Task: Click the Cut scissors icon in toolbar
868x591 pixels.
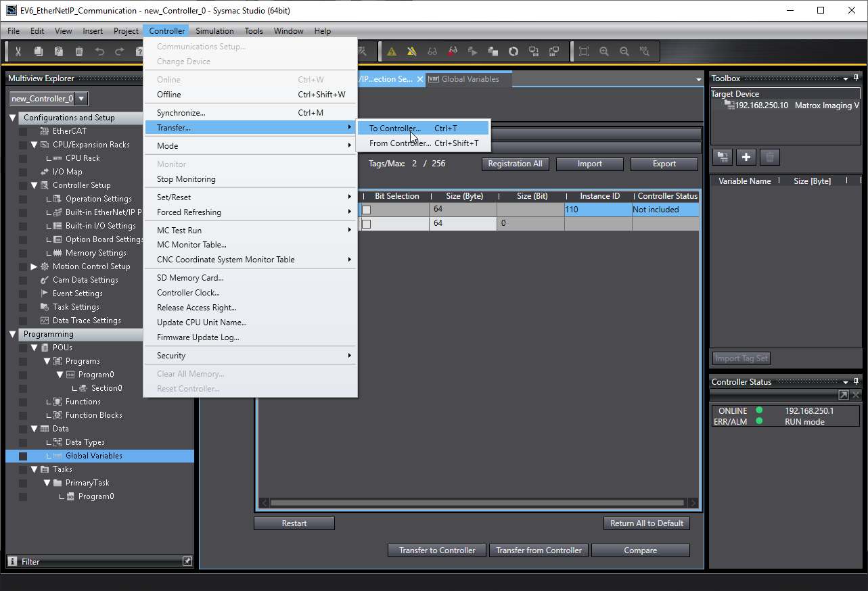Action: (x=18, y=51)
